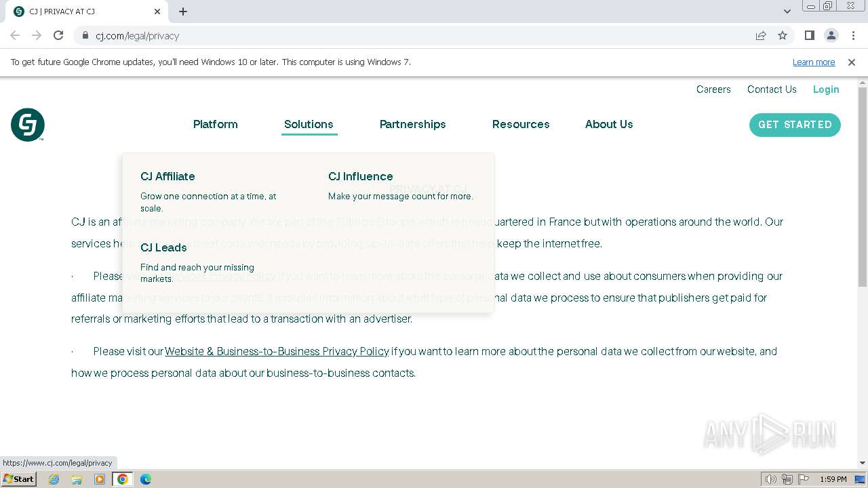Click the browser forward arrow

[37, 35]
